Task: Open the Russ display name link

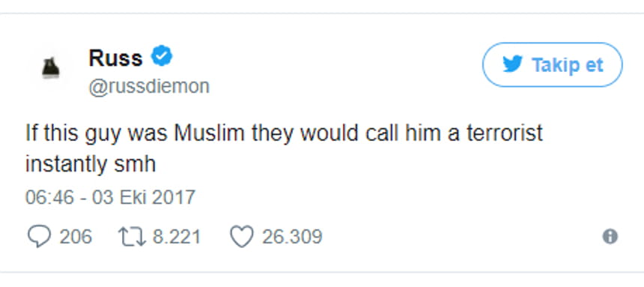Action: coord(115,58)
